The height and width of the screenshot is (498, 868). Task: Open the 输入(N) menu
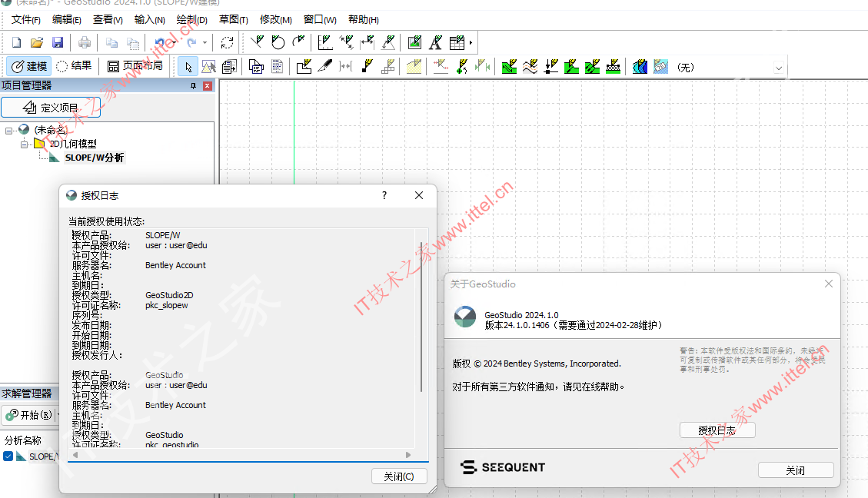149,20
